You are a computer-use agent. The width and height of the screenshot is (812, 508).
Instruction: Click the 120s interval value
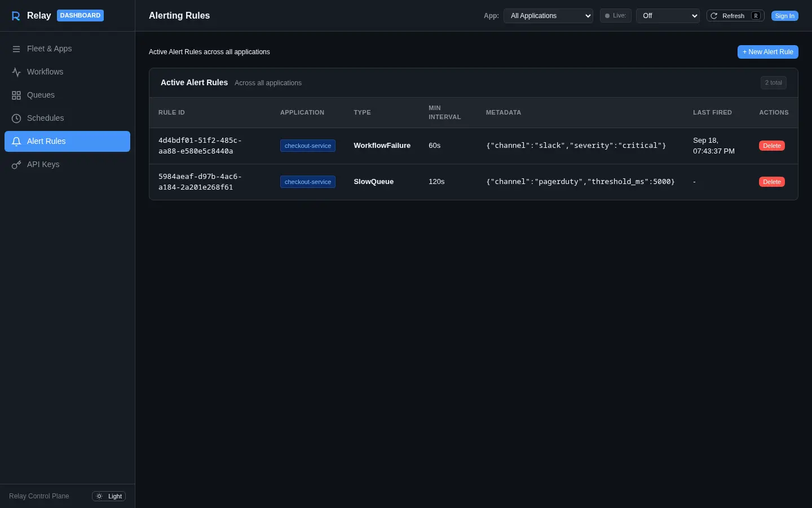pos(436,182)
